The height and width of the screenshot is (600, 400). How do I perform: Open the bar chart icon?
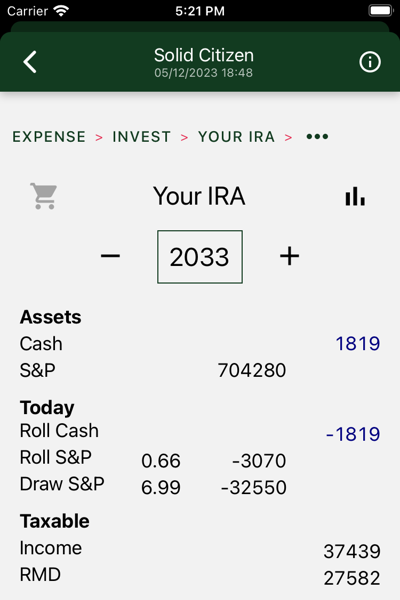355,196
